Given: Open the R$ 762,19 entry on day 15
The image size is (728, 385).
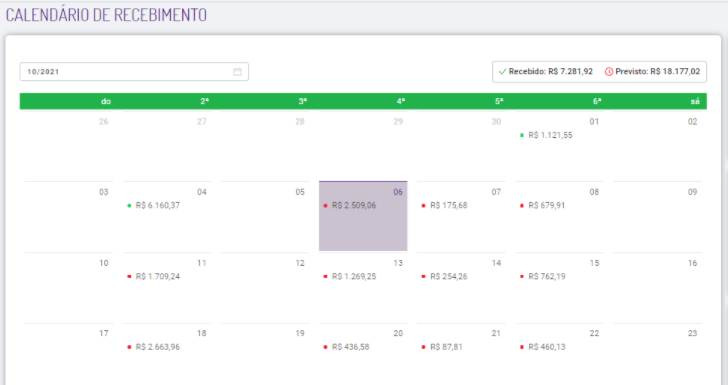Looking at the screenshot, I should [546, 276].
